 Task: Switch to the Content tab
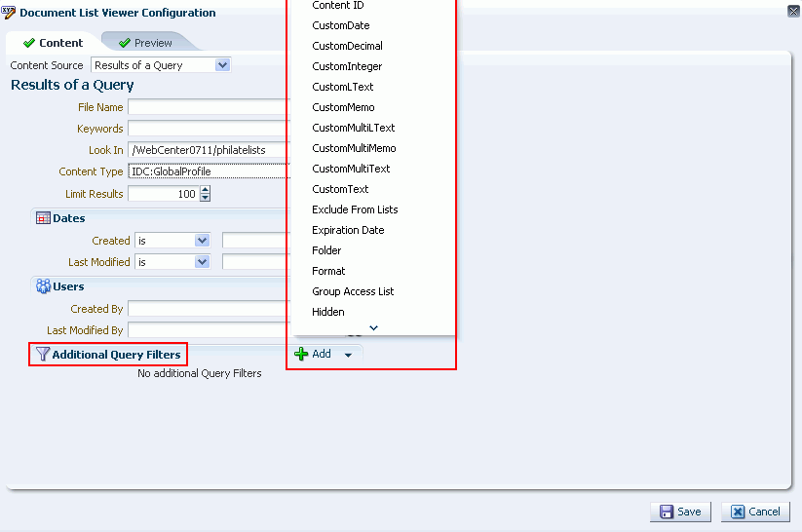tap(53, 43)
